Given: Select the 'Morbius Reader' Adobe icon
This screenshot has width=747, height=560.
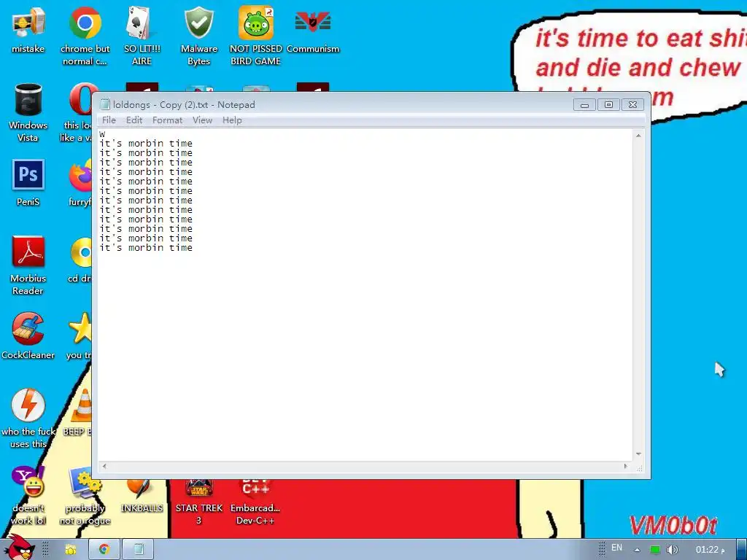Looking at the screenshot, I should pos(28,265).
